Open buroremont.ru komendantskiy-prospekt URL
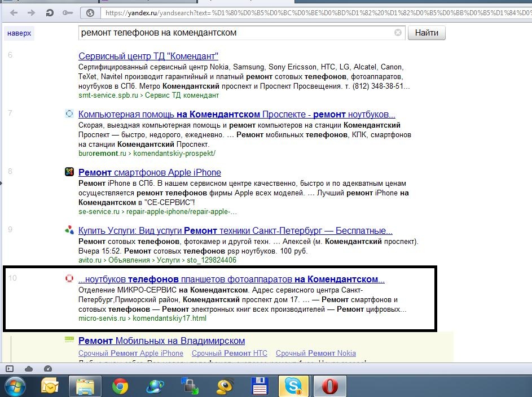The height and width of the screenshot is (397, 532). pyautogui.click(x=147, y=154)
